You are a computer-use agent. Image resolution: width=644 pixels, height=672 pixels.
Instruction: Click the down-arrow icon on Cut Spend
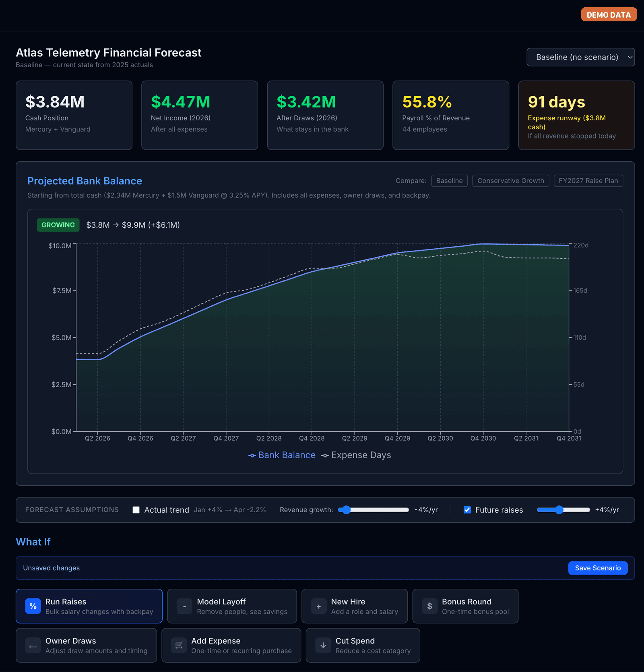[x=323, y=645]
